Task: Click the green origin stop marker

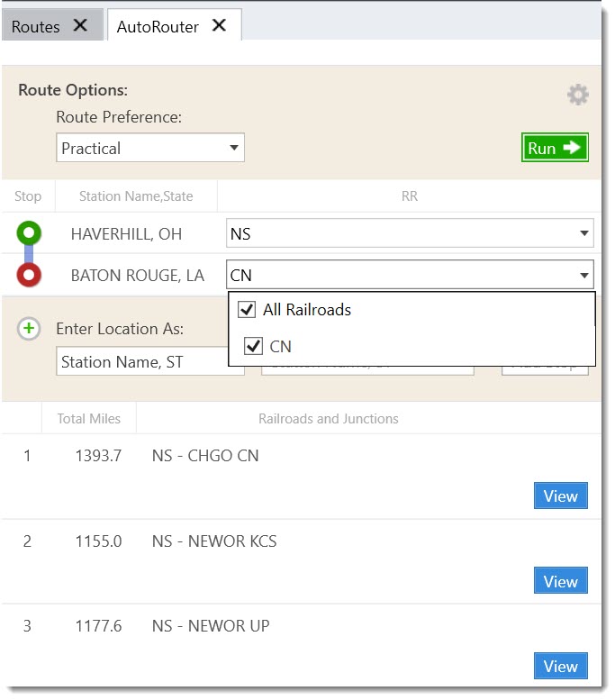Action: [29, 234]
